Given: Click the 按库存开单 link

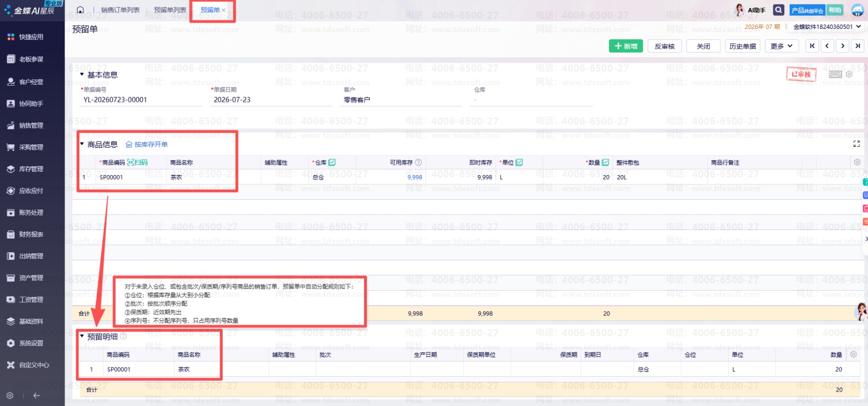Looking at the screenshot, I should (x=147, y=144).
